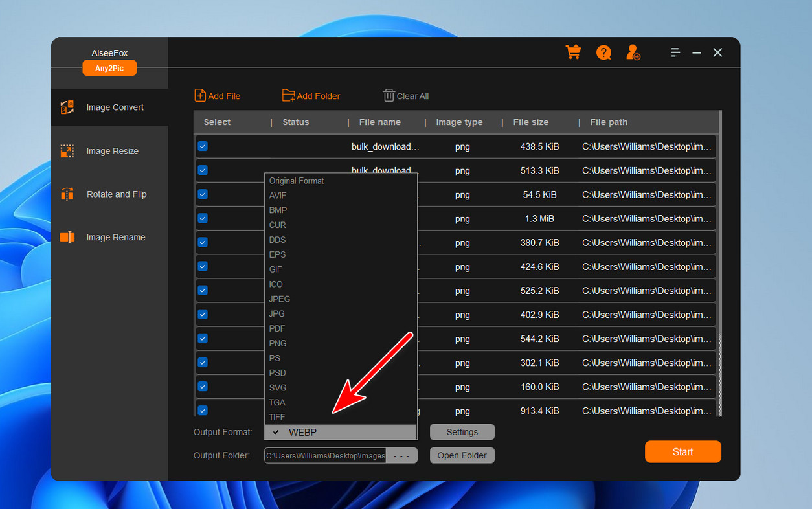Click the 913.4 KiB file size cell
This screenshot has width=812, height=509.
coord(540,411)
